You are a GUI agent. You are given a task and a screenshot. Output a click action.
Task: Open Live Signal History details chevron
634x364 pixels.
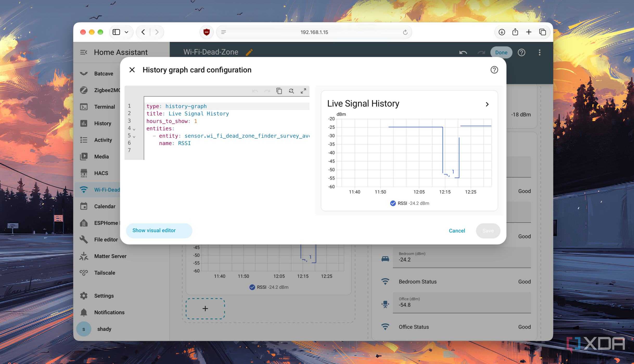coord(487,104)
